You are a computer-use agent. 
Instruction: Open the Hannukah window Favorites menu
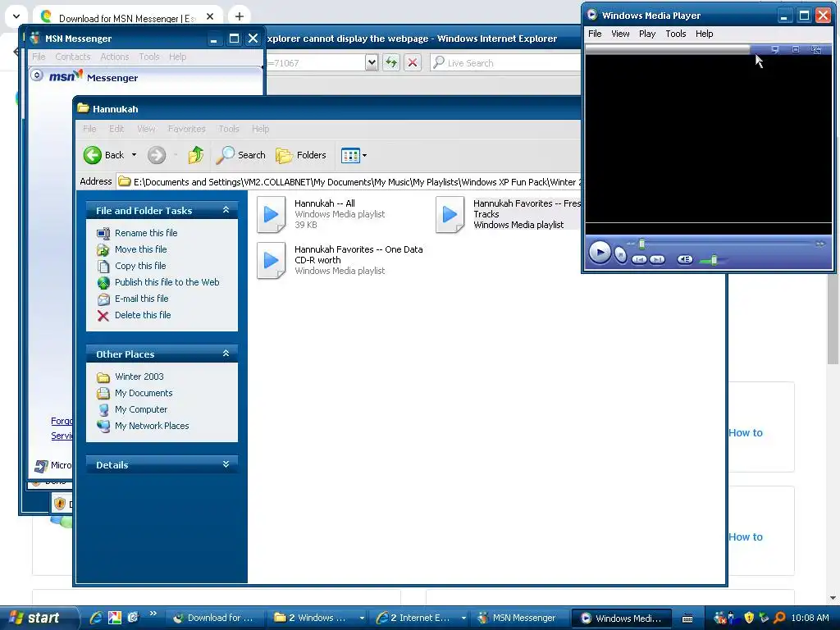click(186, 129)
